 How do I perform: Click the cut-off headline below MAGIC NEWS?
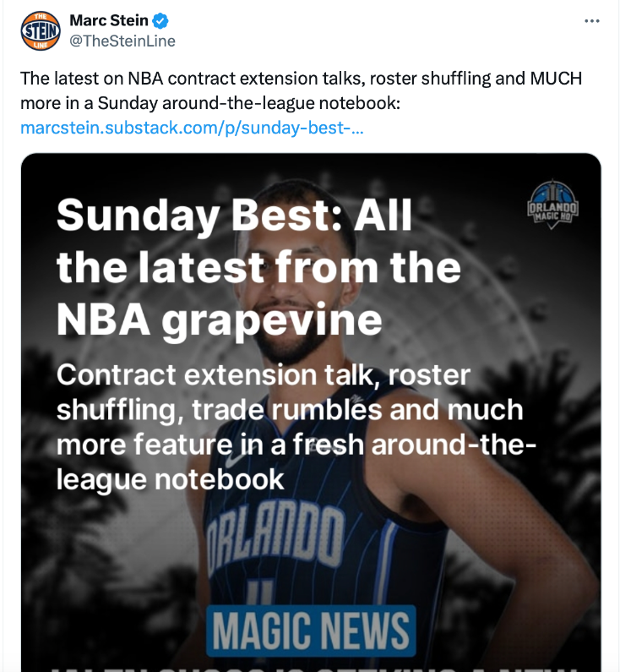(x=311, y=666)
